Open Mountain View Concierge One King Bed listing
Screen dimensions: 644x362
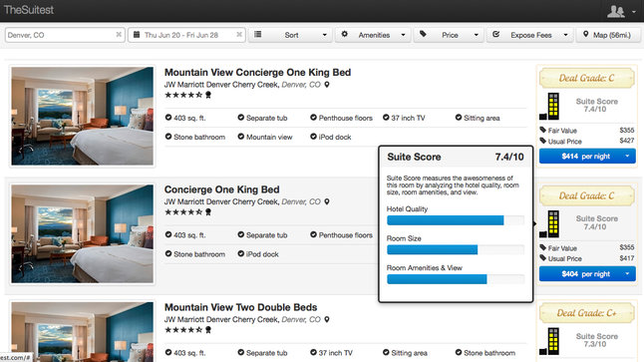(x=257, y=73)
